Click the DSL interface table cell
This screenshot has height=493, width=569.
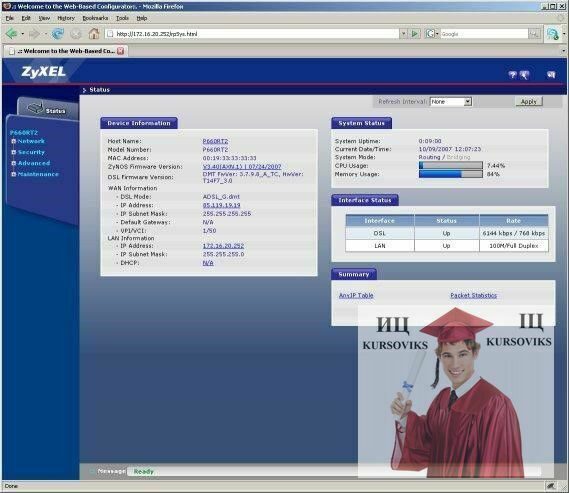click(x=380, y=233)
